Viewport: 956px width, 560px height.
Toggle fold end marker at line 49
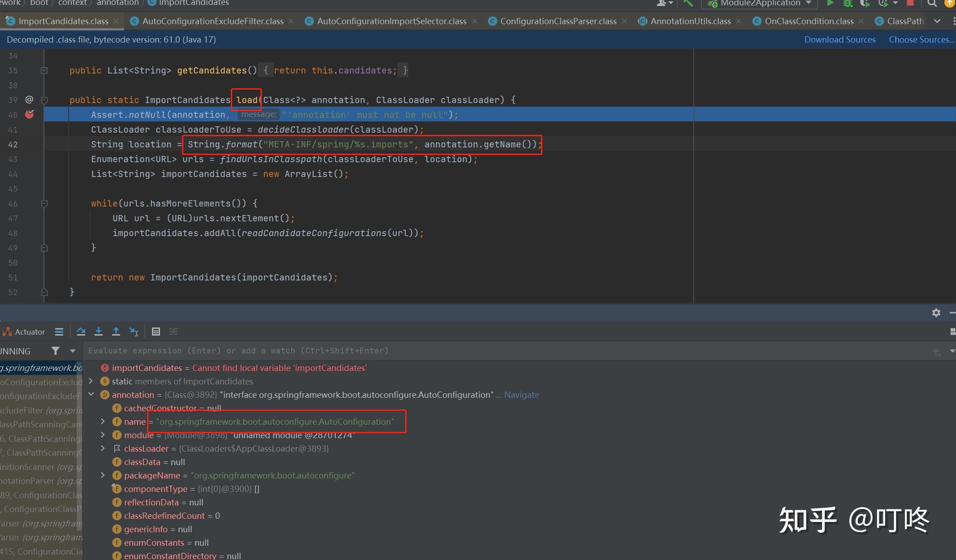44,248
